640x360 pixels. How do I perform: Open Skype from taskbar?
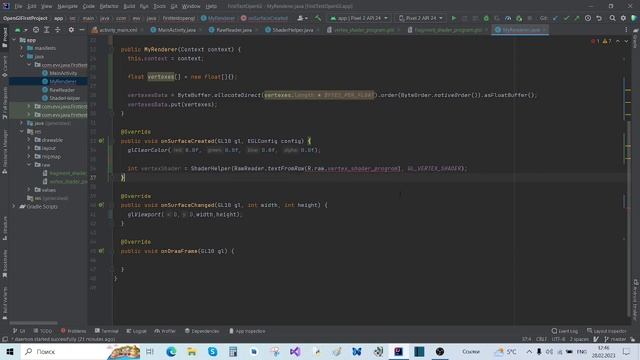(x=213, y=351)
